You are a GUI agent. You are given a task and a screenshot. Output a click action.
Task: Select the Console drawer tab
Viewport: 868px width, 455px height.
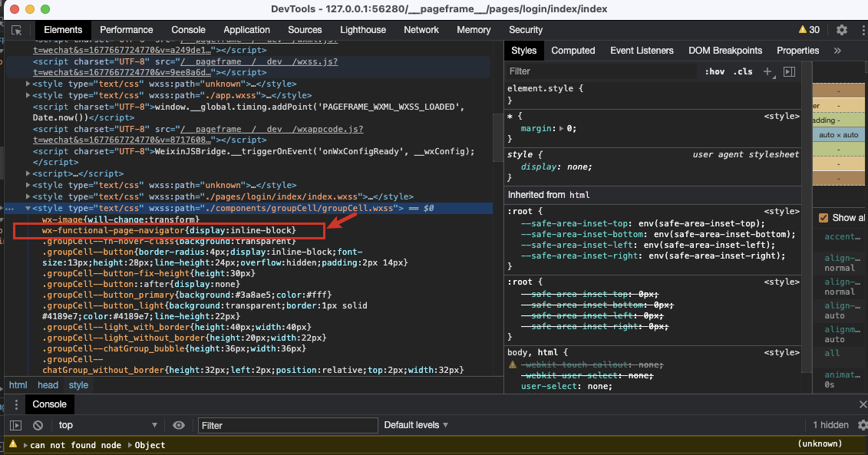[49, 404]
